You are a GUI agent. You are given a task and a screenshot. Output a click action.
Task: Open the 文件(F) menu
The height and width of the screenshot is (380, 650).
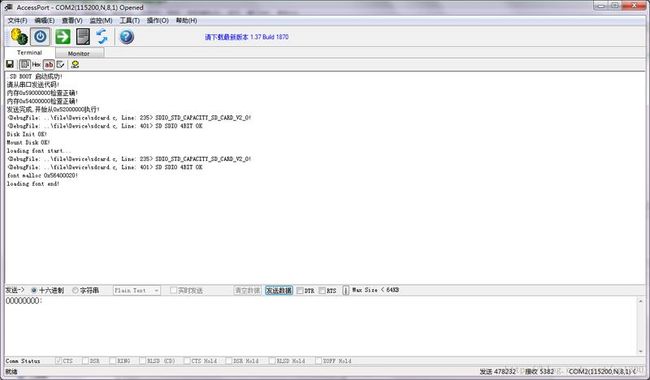[x=17, y=20]
